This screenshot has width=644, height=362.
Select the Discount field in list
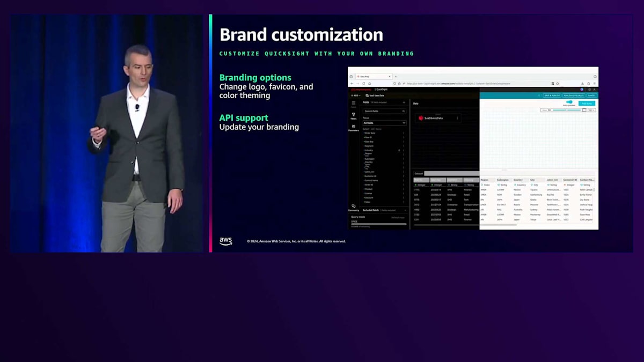pos(369,198)
